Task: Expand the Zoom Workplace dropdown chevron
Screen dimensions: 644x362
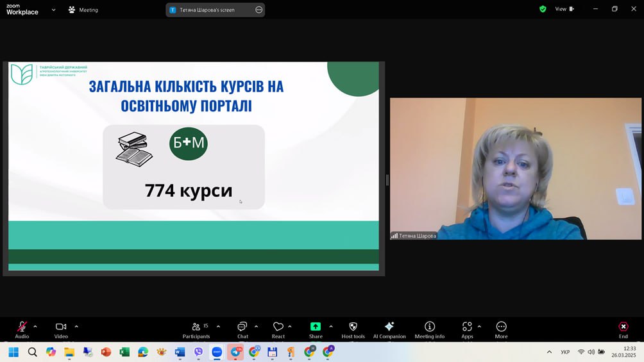Action: coord(53,10)
